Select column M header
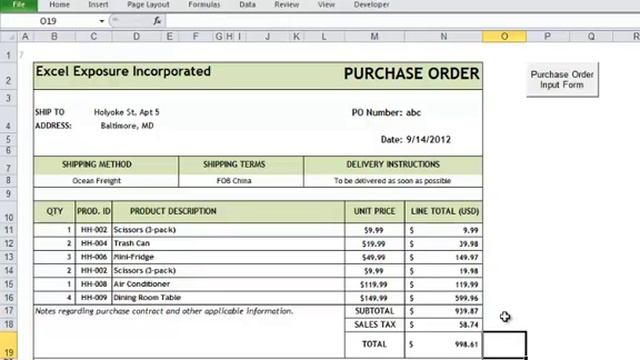Screen dimensions: 640x360 pyautogui.click(x=374, y=37)
